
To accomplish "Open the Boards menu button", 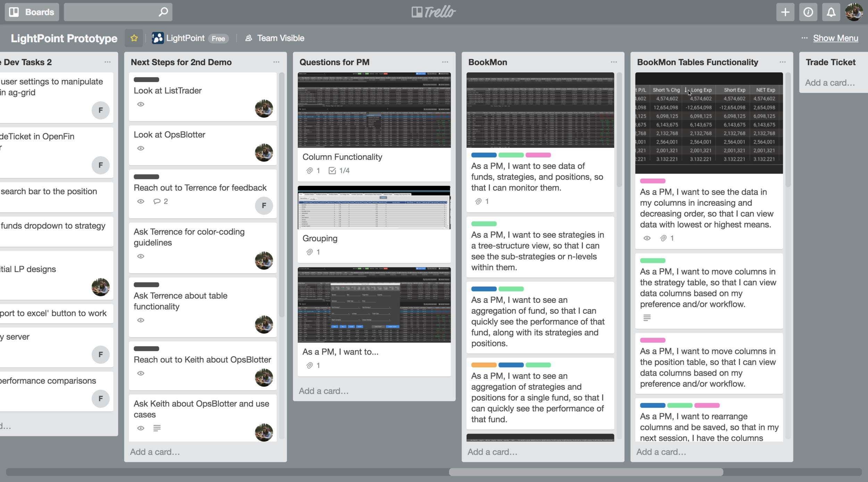I will [x=32, y=12].
